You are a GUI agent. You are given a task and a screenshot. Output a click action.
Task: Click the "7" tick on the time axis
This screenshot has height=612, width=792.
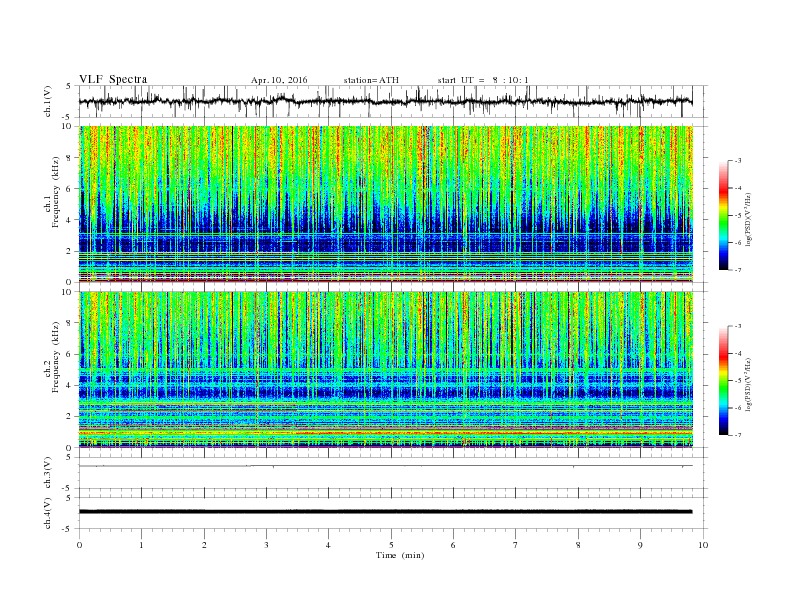516,545
